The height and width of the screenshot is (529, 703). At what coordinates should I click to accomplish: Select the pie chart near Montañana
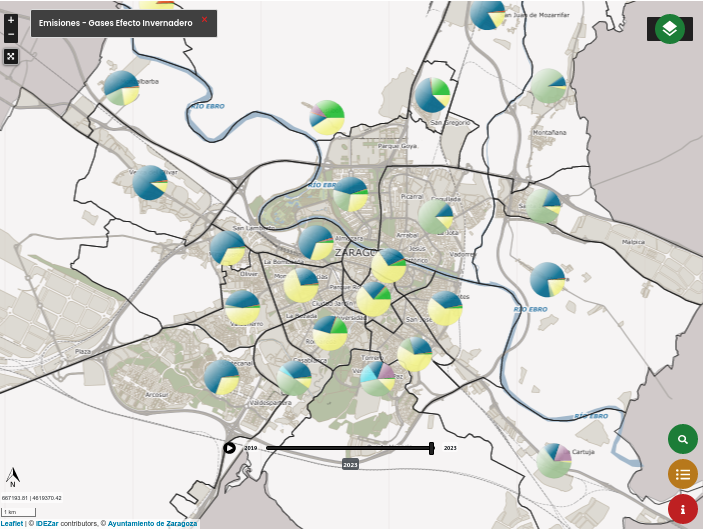548,86
